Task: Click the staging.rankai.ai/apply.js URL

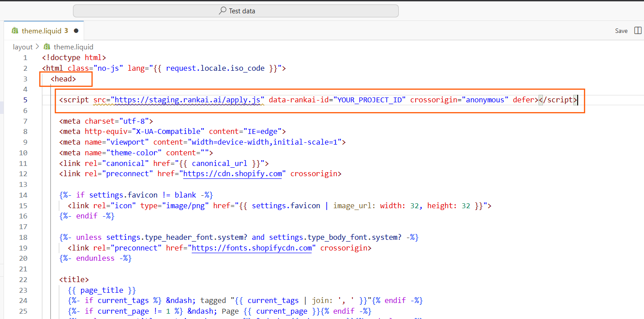Action: tap(188, 100)
